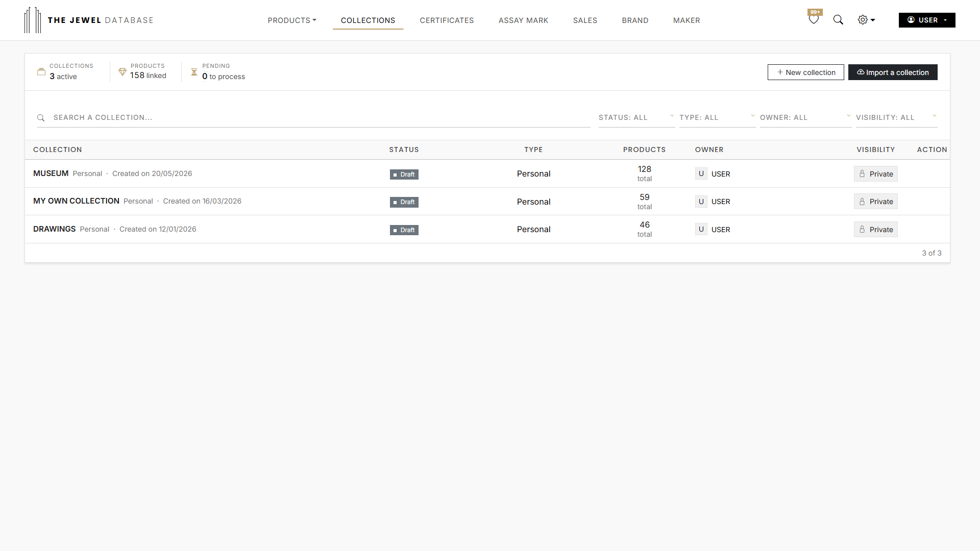980x551 pixels.
Task: Click the 59 total products count
Action: click(644, 202)
